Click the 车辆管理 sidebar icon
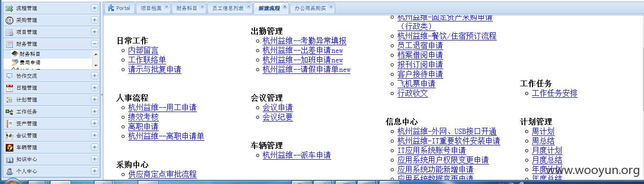This screenshot has height=184, width=644. (9, 147)
